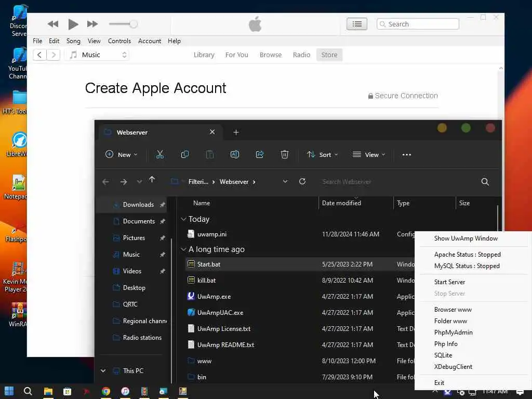Click the taskbar search icon
This screenshot has width=532, height=399.
[x=28, y=391]
